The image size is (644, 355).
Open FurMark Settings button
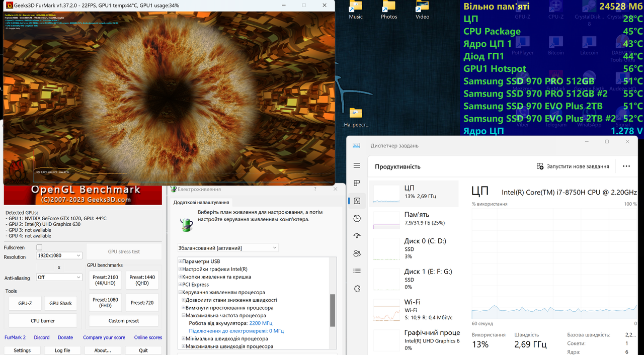point(22,350)
